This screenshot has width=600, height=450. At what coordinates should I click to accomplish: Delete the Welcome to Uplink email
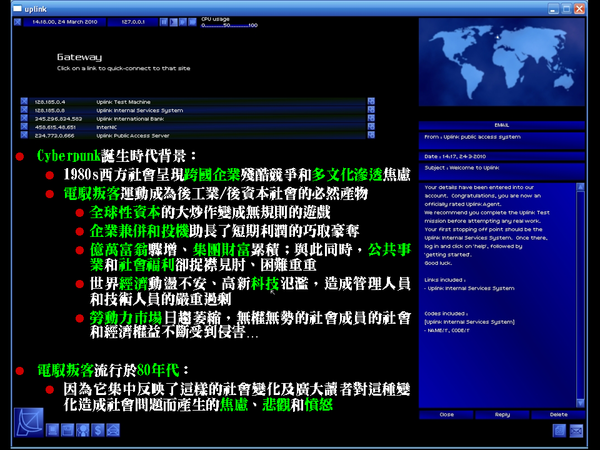point(558,415)
